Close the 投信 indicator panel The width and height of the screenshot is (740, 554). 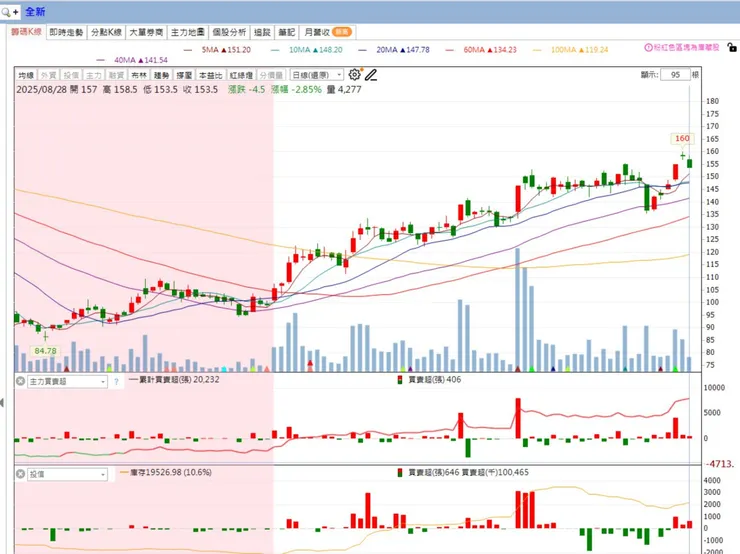[20, 474]
